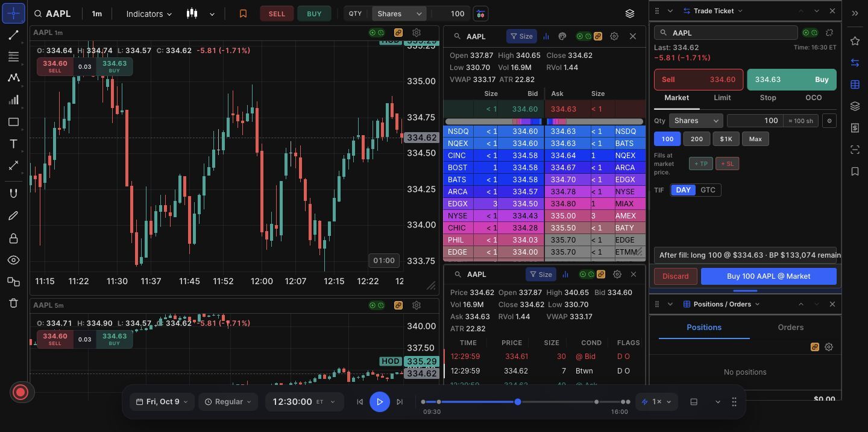Open the 1× playback speed dropdown
This screenshot has height=432, width=868.
[656, 402]
